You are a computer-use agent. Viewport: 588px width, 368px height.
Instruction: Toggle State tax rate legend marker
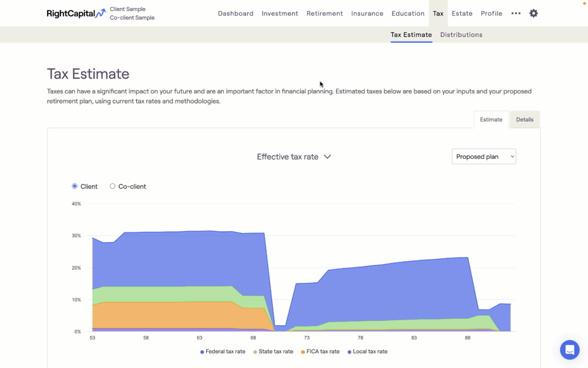[255, 352]
